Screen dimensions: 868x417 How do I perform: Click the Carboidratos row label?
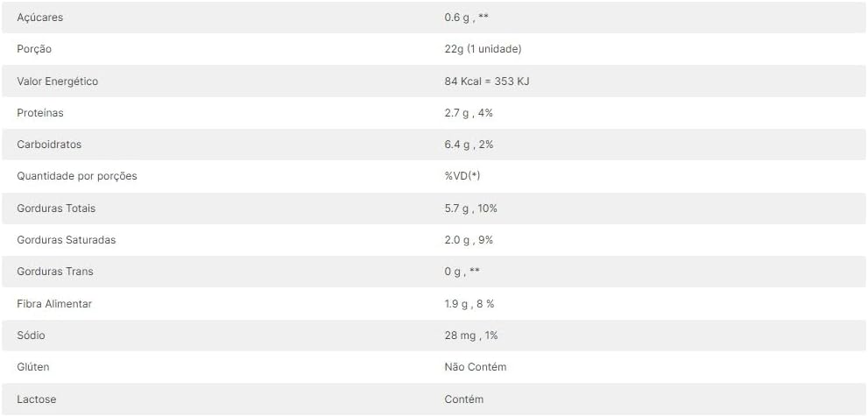coord(49,145)
